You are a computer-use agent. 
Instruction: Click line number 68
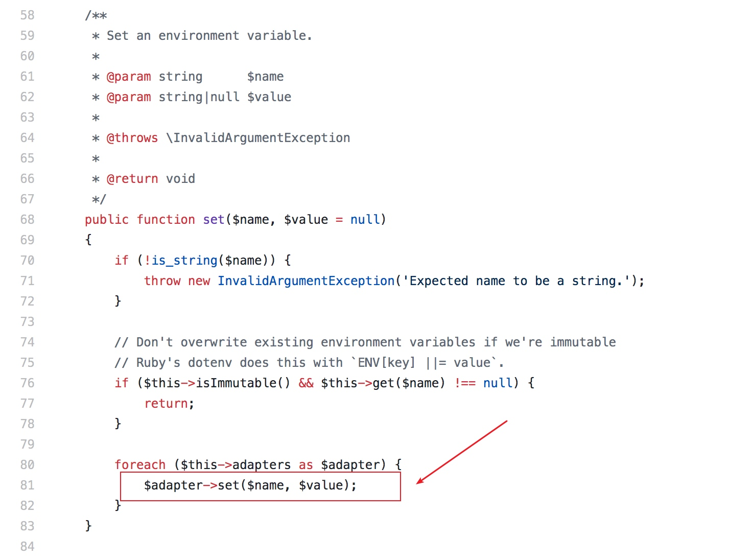tap(27, 220)
